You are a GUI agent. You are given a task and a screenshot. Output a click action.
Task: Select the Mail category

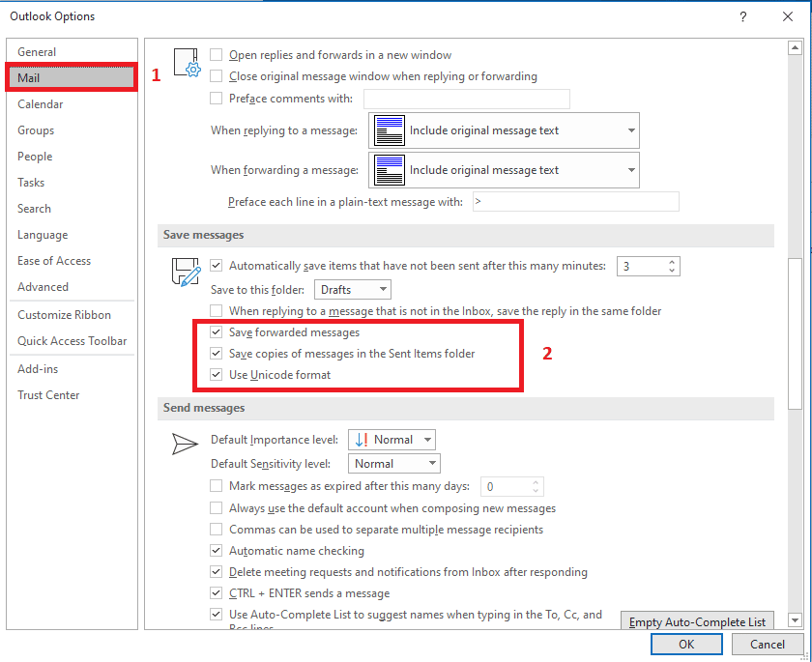point(72,77)
